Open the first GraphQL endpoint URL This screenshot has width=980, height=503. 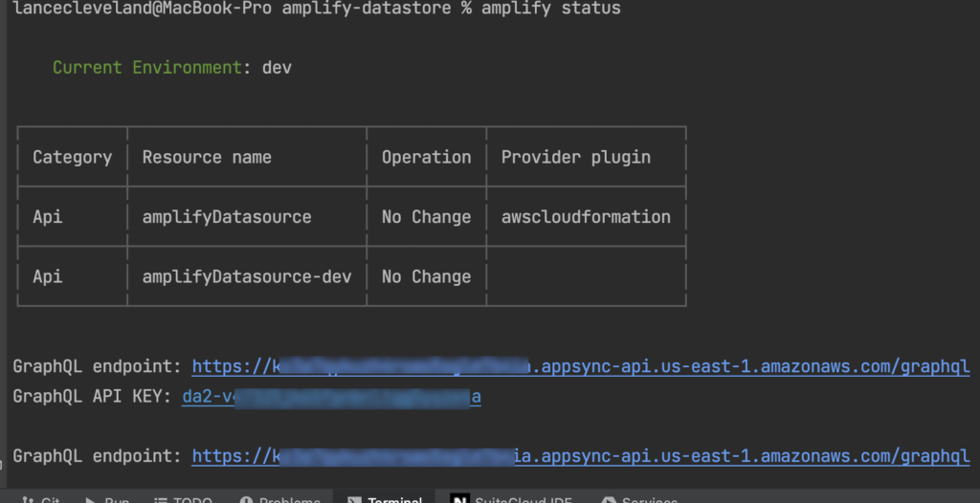point(581,366)
